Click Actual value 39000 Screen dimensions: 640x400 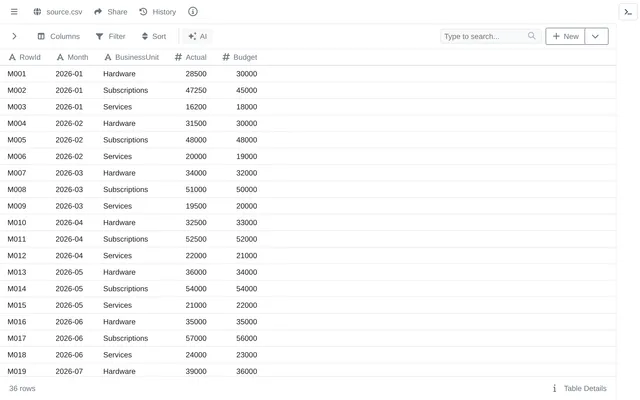click(196, 371)
